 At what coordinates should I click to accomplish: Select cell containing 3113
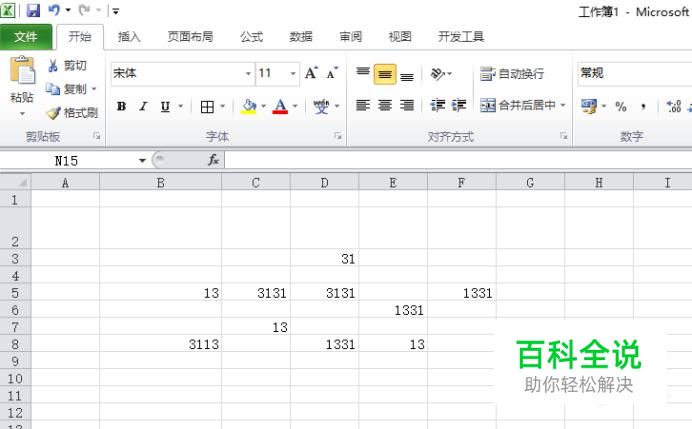(161, 344)
